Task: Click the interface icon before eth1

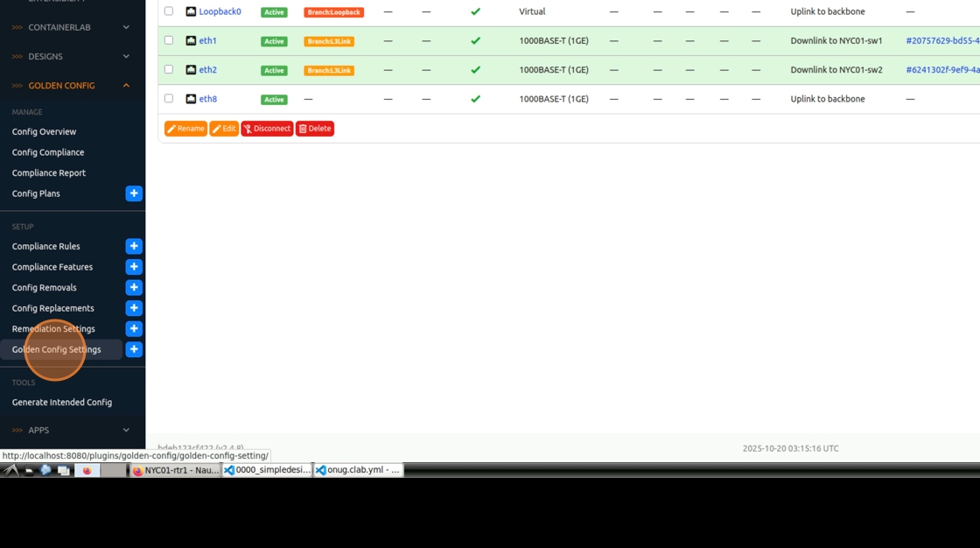Action: click(191, 40)
